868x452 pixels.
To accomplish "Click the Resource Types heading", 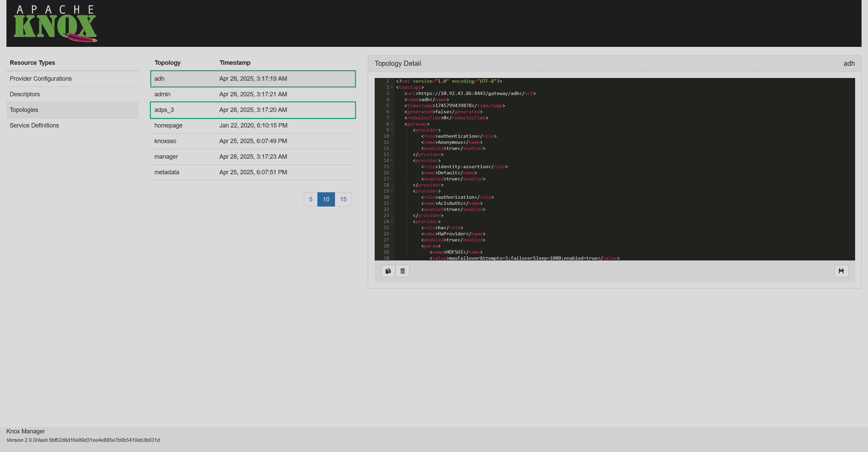I will click(32, 63).
